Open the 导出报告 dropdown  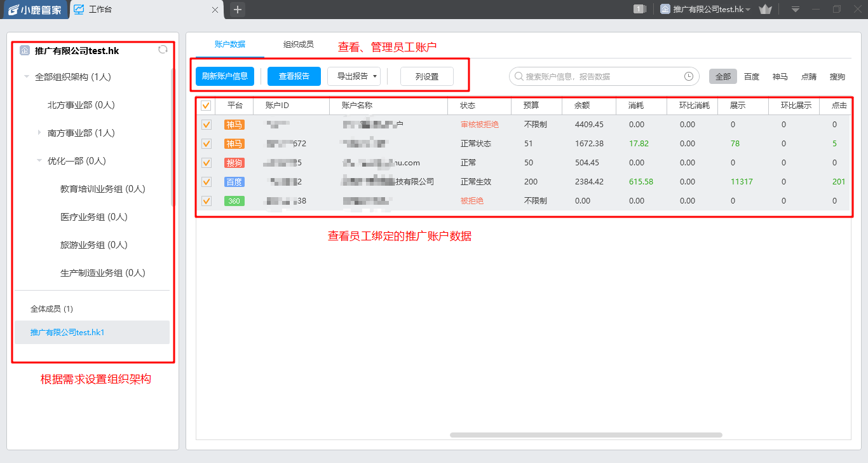[x=354, y=76]
